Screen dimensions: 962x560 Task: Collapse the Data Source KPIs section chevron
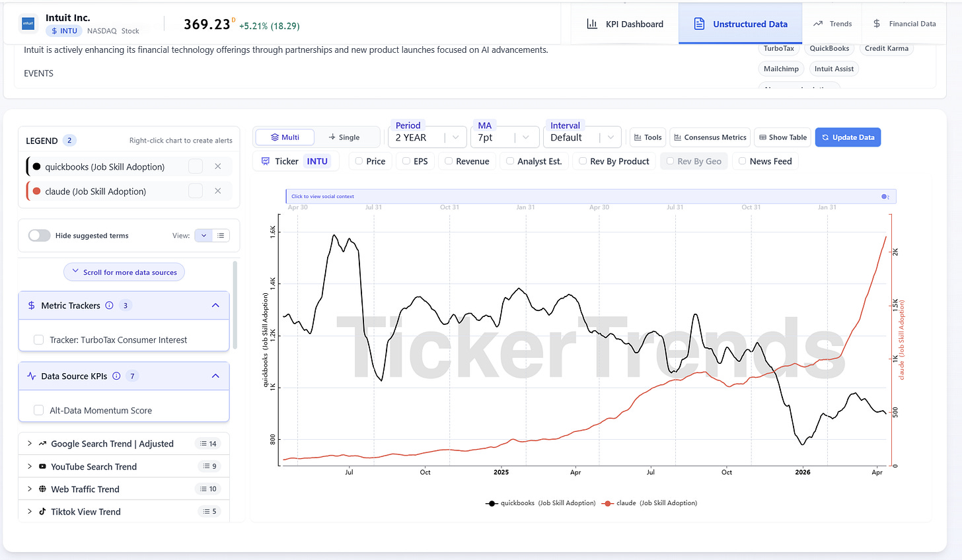pos(215,376)
